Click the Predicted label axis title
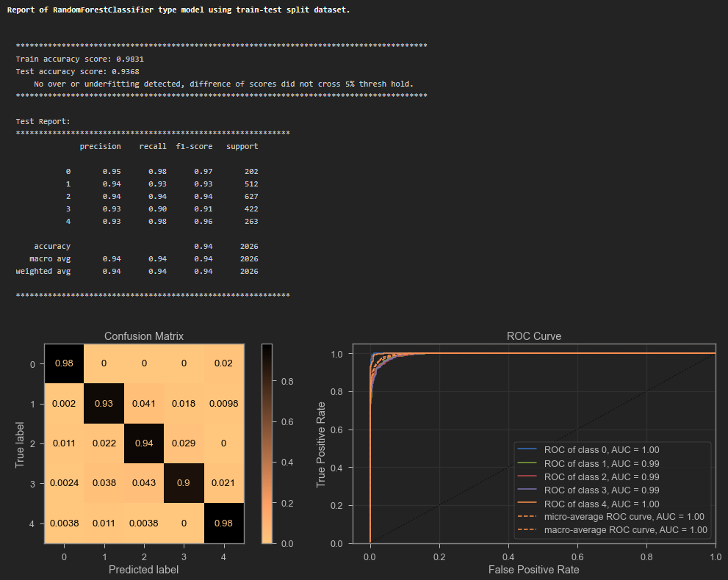 [x=144, y=570]
